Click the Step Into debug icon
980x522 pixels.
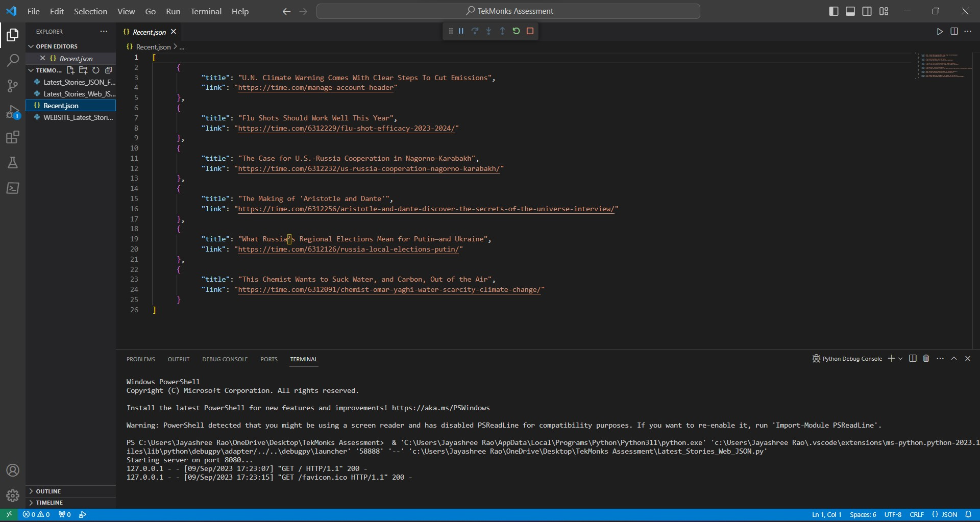(x=488, y=31)
